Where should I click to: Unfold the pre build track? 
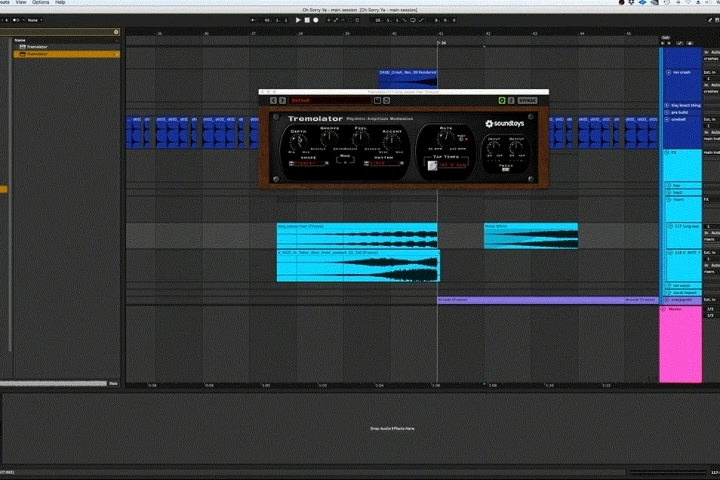point(667,113)
